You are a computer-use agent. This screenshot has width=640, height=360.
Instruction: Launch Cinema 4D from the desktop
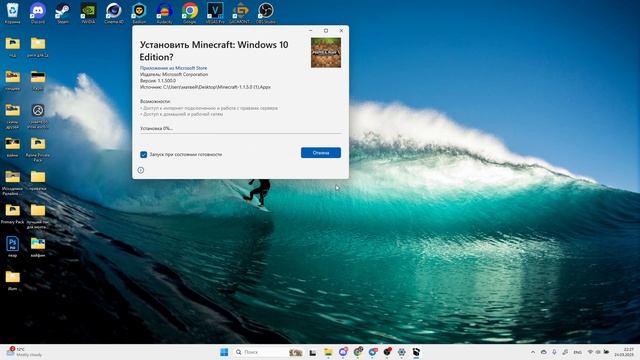pos(113,12)
